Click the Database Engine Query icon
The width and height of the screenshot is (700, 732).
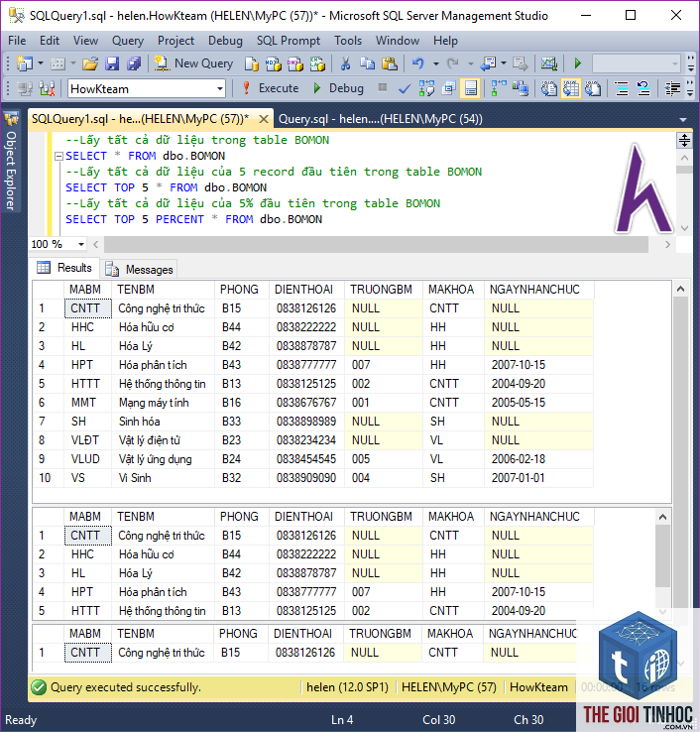[252, 63]
